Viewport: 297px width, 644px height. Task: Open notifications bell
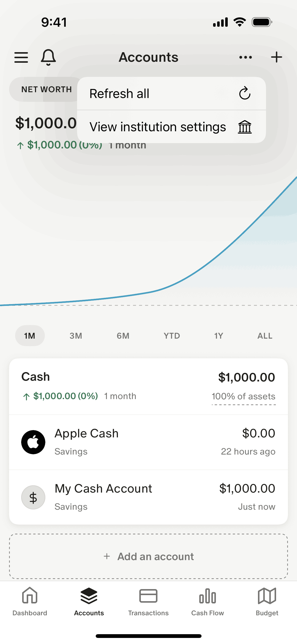48,57
